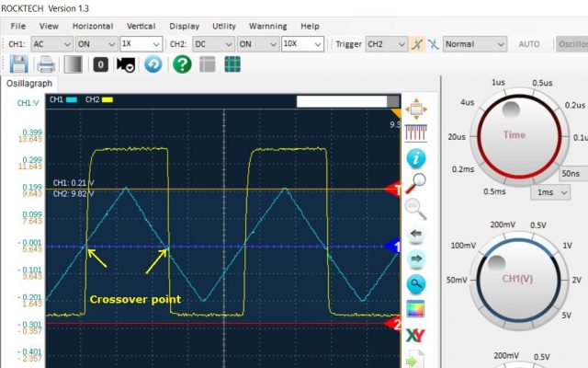Image resolution: width=588 pixels, height=368 pixels.
Task: Open the Help menu
Action: click(x=310, y=27)
